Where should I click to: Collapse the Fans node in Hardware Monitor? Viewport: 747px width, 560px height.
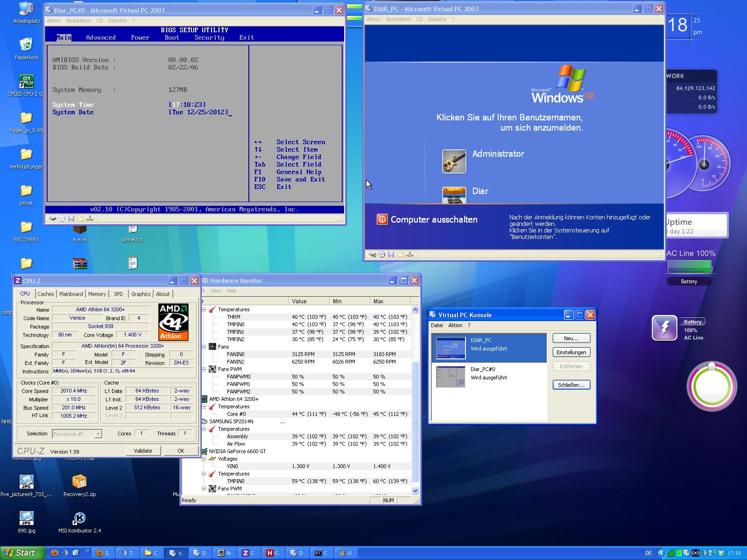click(x=204, y=347)
